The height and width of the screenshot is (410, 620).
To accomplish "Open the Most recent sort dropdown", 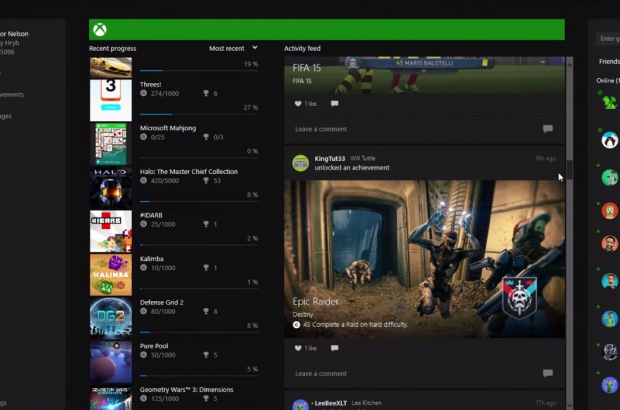I will pos(233,48).
